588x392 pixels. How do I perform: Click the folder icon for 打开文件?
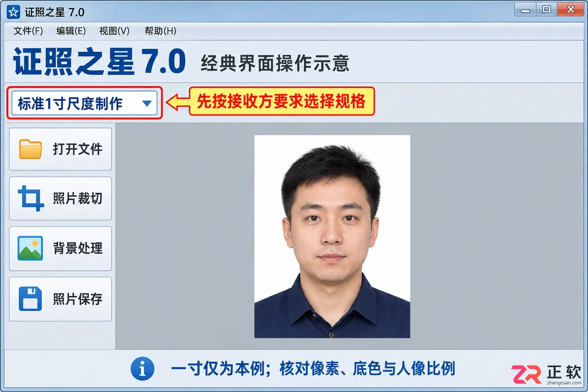[x=31, y=149]
